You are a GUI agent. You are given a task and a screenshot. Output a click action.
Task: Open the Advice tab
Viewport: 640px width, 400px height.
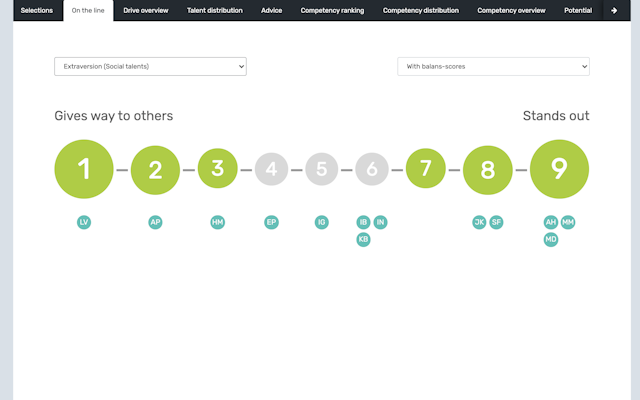pos(271,10)
